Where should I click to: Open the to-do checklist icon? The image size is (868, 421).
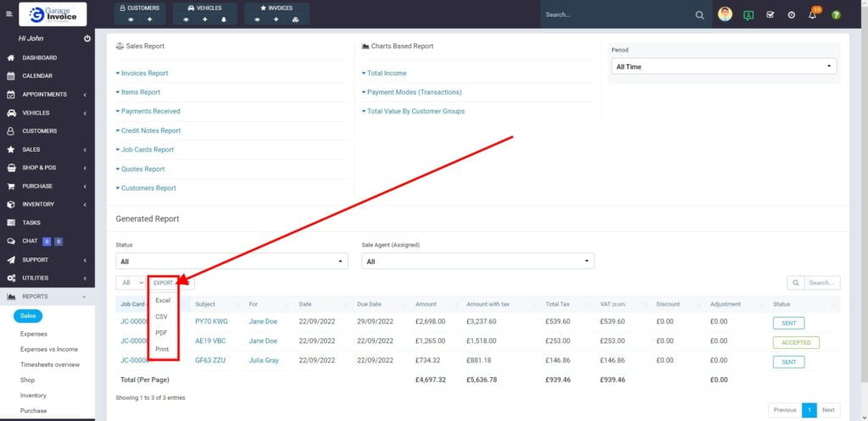770,15
